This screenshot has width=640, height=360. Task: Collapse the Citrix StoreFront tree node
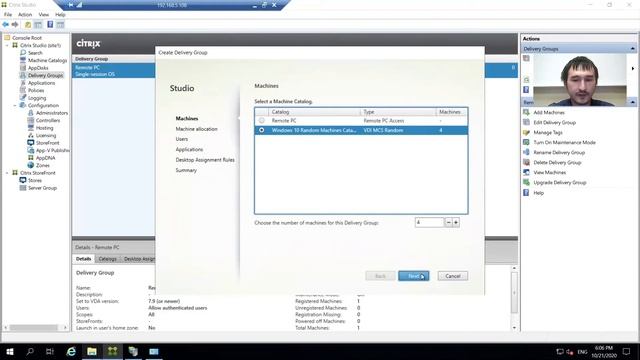point(7,173)
